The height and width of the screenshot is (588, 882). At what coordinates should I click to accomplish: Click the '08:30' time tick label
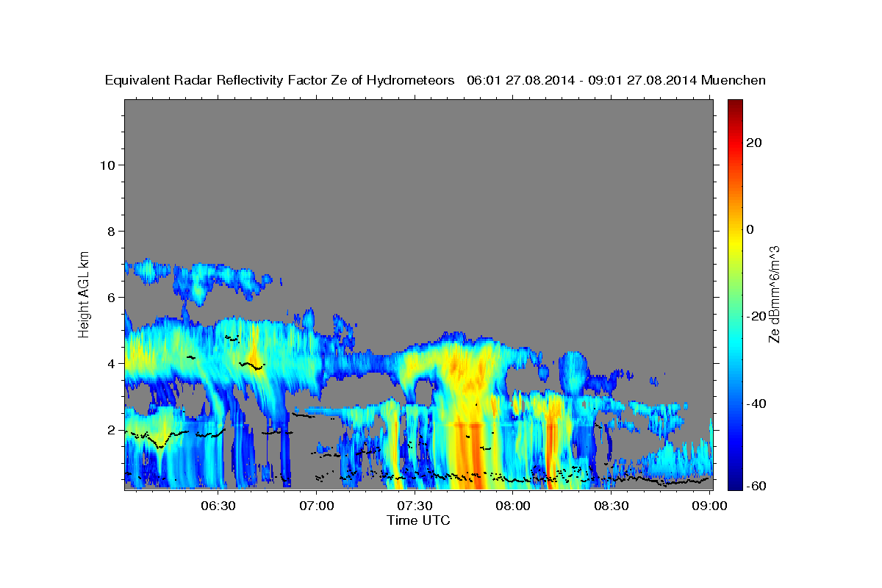coord(611,506)
